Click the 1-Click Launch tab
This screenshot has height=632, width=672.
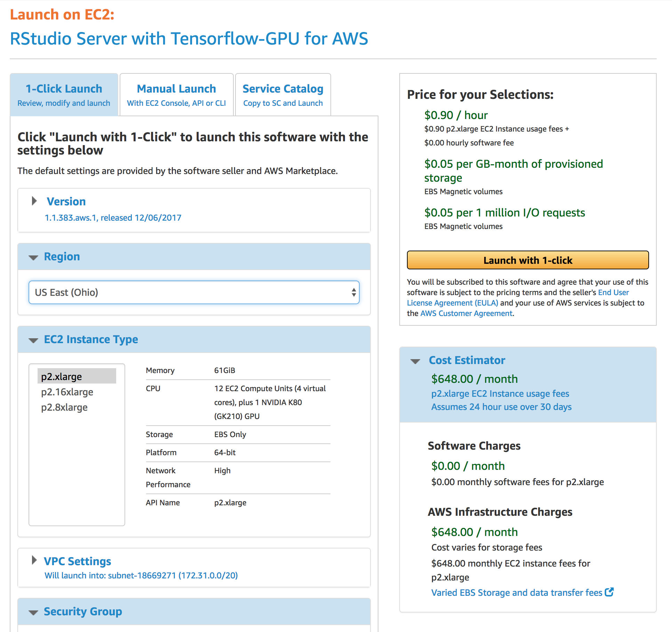pos(64,94)
